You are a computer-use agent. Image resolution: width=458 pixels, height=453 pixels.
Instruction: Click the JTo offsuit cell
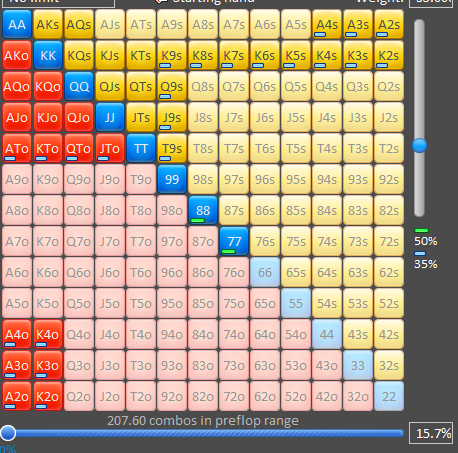point(110,148)
